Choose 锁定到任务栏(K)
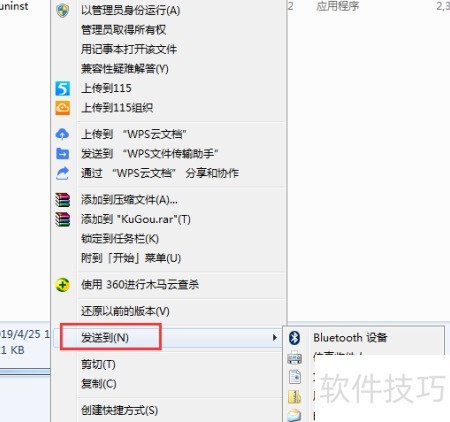 120,239
